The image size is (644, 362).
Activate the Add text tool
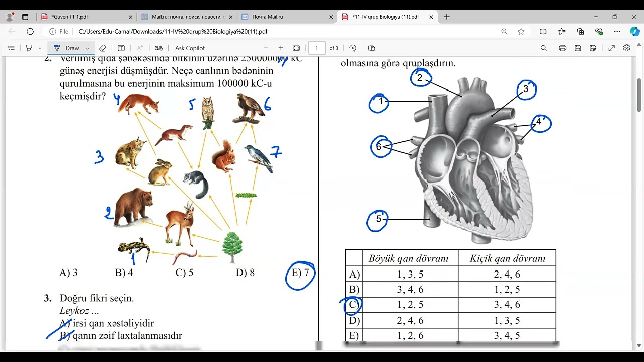coord(121,48)
